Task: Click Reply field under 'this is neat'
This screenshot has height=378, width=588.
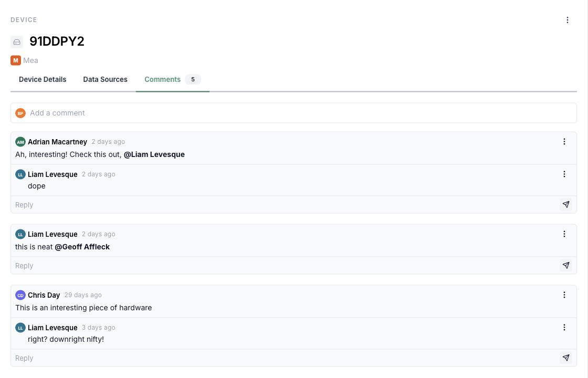Action: click(285, 266)
